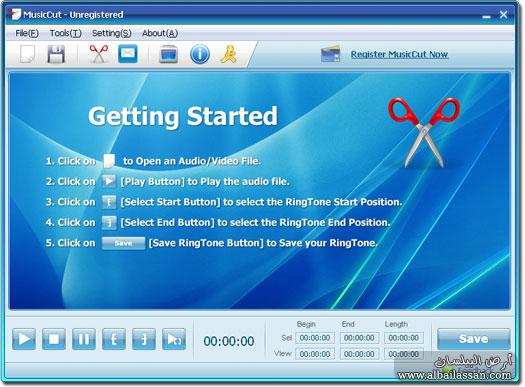
Task: Open the File(F) menu
Action: pyautogui.click(x=27, y=33)
